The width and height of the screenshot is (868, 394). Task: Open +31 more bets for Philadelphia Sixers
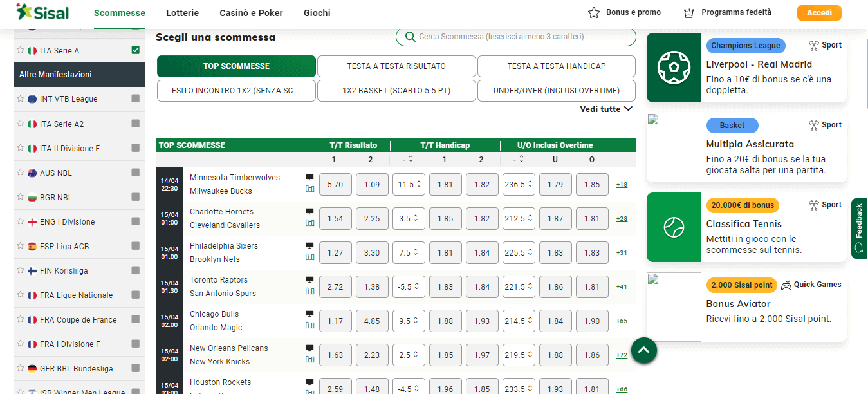coord(622,253)
